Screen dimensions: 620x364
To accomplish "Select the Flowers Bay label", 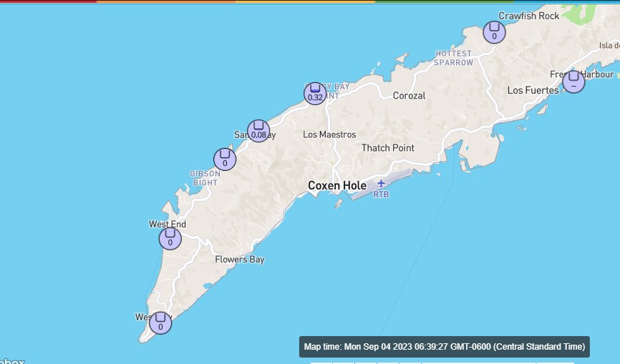I will click(240, 260).
